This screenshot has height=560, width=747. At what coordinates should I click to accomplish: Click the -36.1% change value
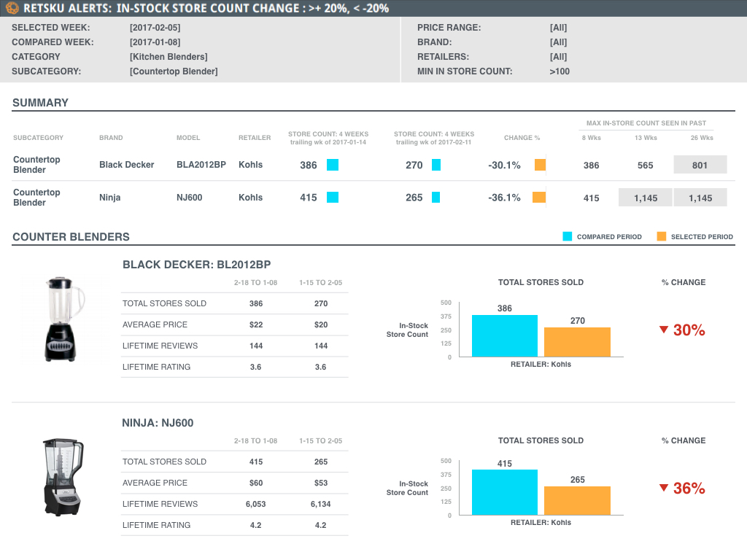click(504, 198)
